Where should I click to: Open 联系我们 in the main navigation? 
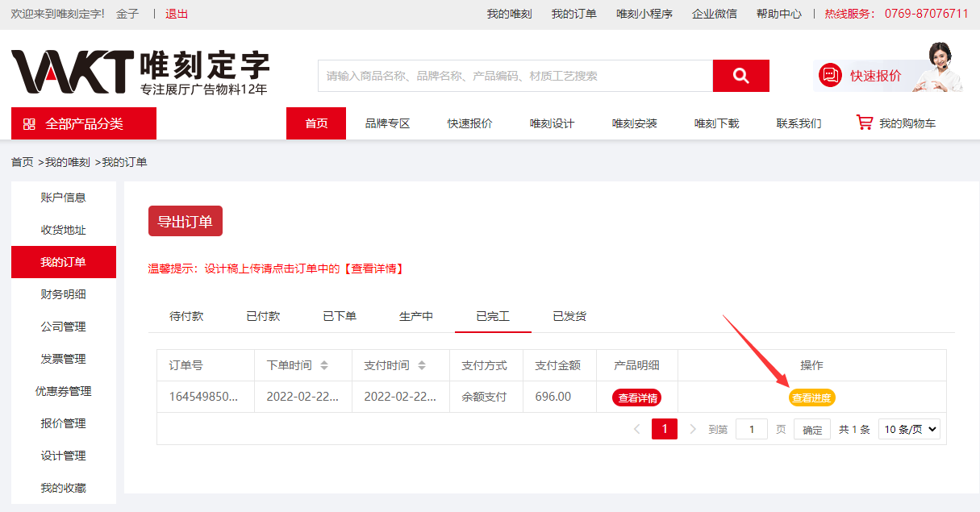coord(799,123)
